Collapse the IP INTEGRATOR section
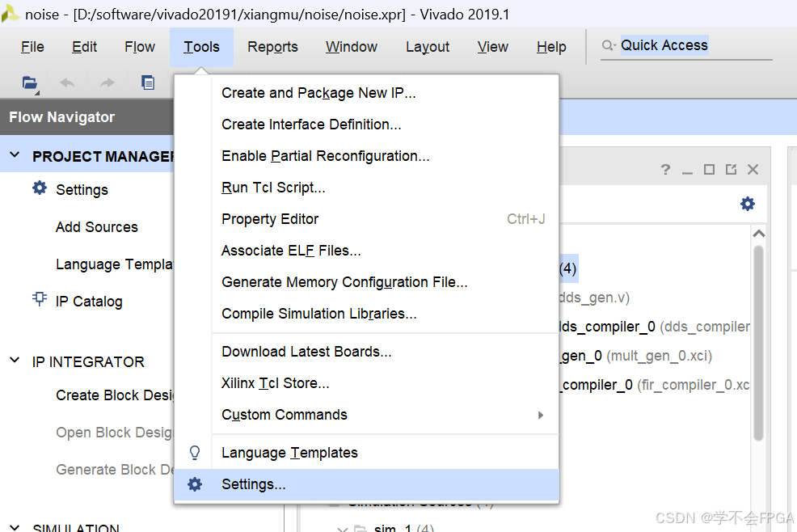The image size is (797, 532). coord(15,360)
